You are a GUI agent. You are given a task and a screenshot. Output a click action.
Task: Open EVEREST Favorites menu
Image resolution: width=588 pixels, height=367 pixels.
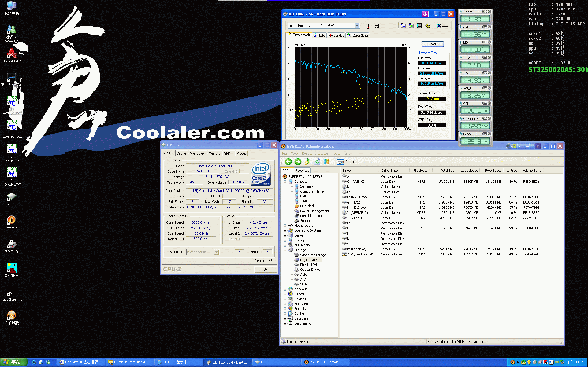point(322,153)
